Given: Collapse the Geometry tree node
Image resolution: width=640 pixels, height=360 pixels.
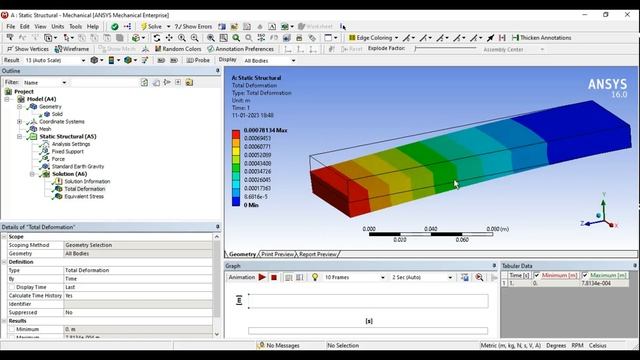Looking at the screenshot, I should (19, 107).
